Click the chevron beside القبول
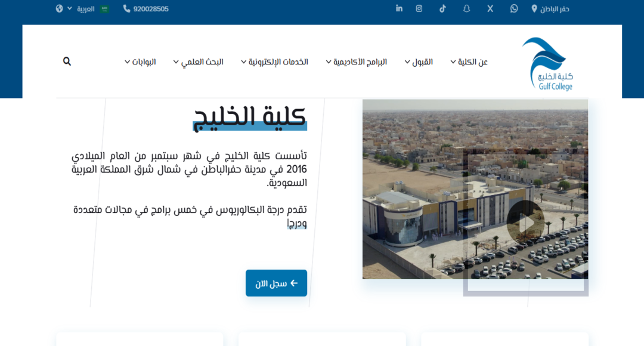 tap(407, 62)
